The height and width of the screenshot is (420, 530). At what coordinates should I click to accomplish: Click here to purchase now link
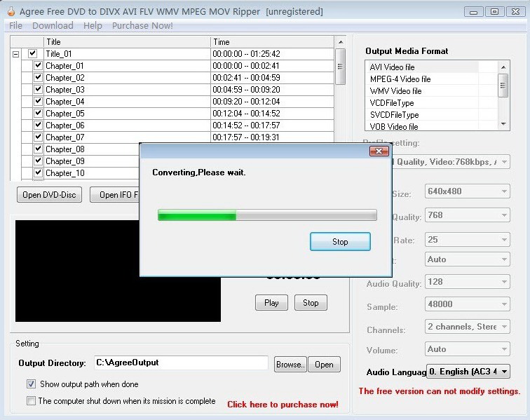[x=283, y=405]
